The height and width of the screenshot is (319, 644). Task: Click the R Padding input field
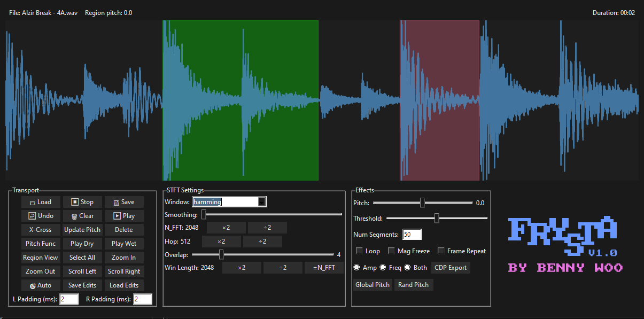[143, 299]
